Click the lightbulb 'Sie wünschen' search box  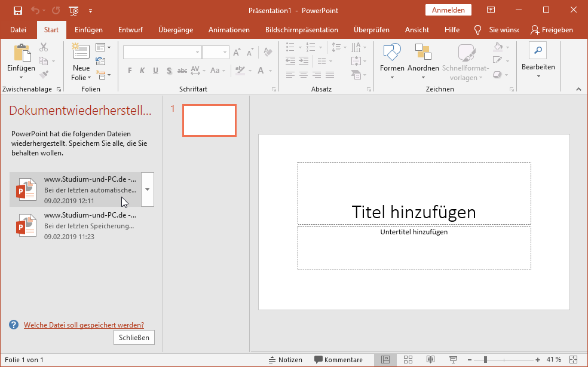[497, 30]
